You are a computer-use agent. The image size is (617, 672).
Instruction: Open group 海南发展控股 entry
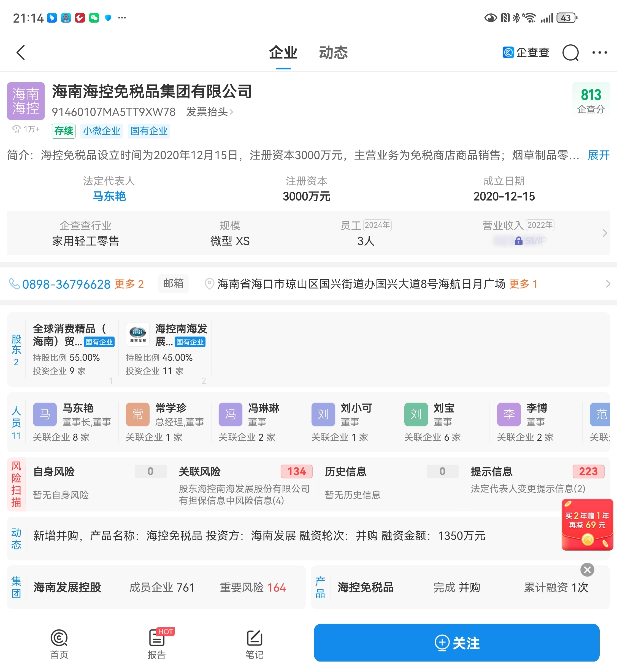tap(67, 587)
